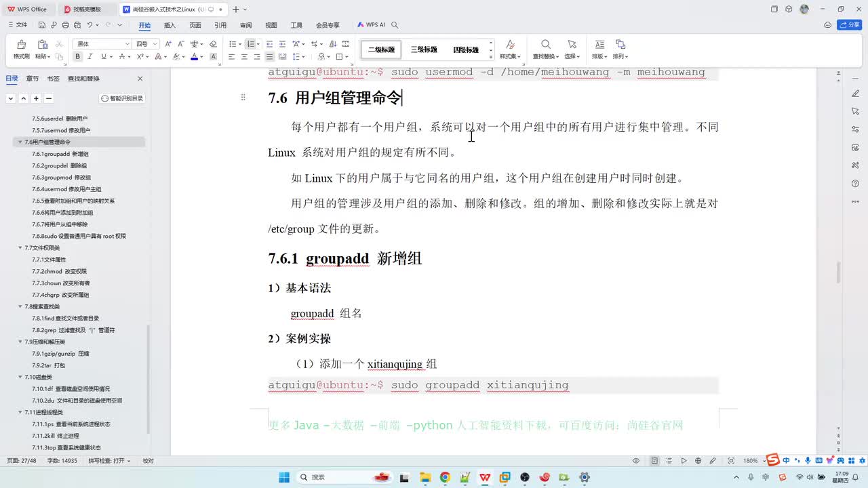Align paragraph left
Viewport: 868px width, 488px height.
pos(231,57)
